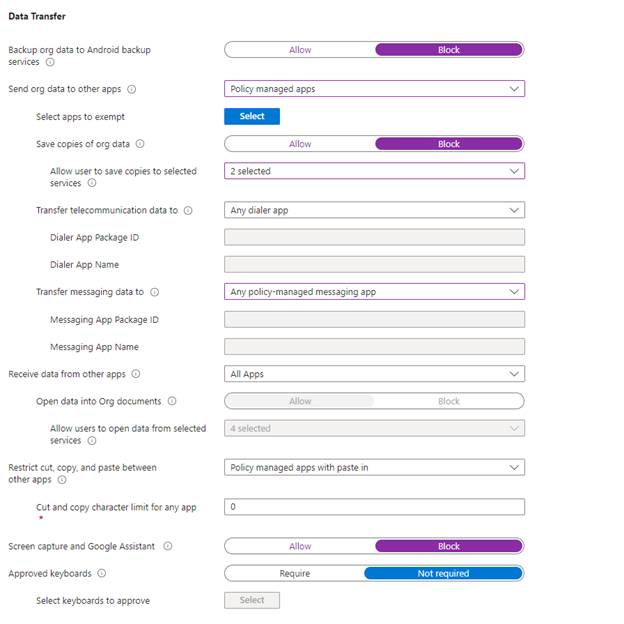Expand Restrict cut, copy, and paste dropdown
This screenshot has height=624, width=624.
374,467
